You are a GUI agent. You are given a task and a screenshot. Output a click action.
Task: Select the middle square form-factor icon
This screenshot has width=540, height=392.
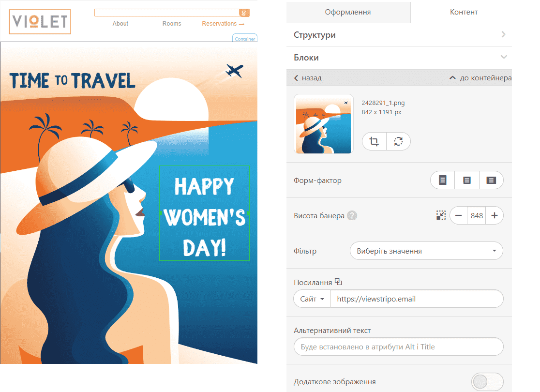point(467,180)
